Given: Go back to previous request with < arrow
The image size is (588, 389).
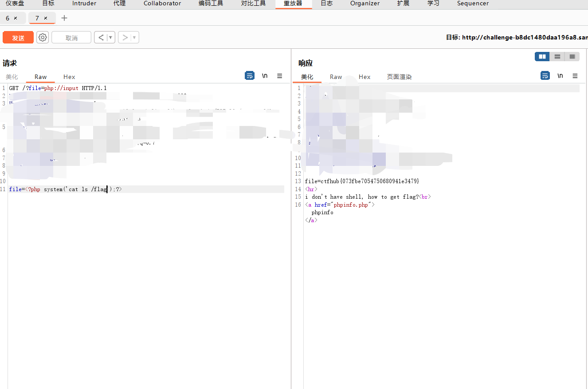Looking at the screenshot, I should [101, 38].
